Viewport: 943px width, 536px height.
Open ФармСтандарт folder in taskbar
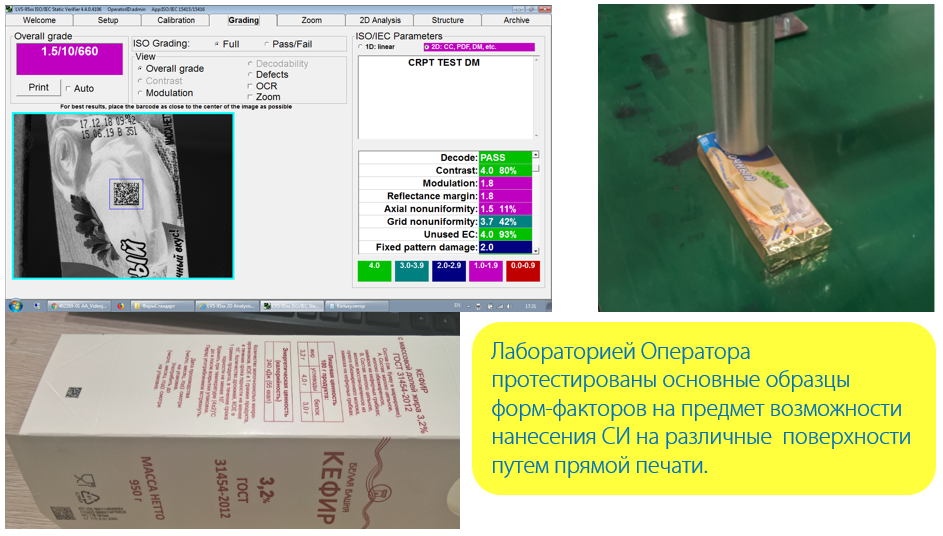162,306
